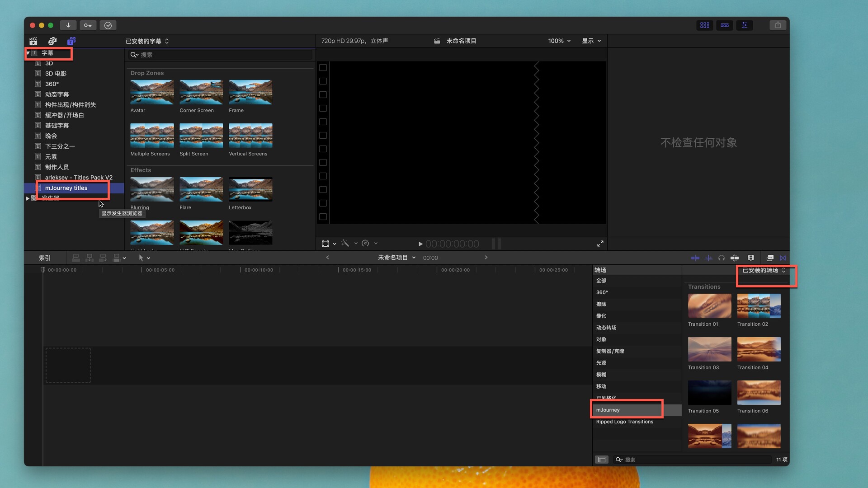This screenshot has height=488, width=868.
Task: Collapse the 字幕 category triangle
Action: [28, 53]
